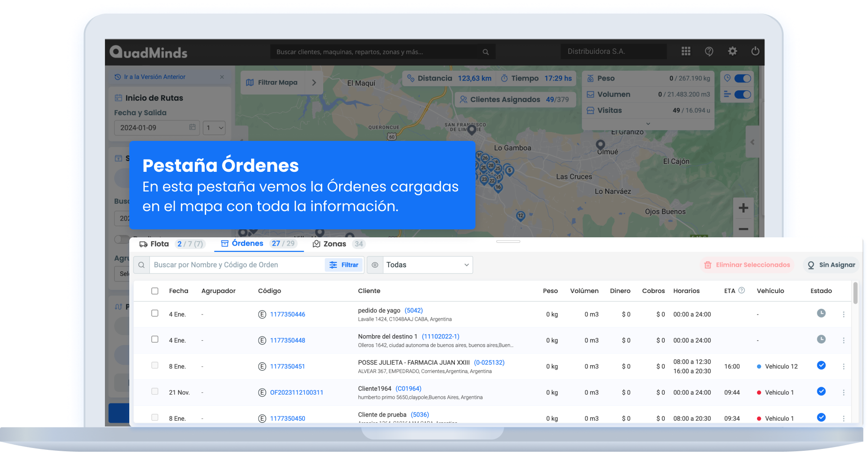Viewport: 868px width, 455px height.
Task: Select checkbox for order 1177350448
Action: point(155,339)
